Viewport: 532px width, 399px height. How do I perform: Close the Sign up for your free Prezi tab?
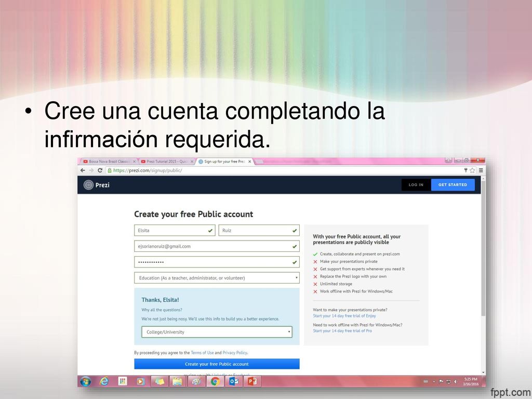point(250,162)
